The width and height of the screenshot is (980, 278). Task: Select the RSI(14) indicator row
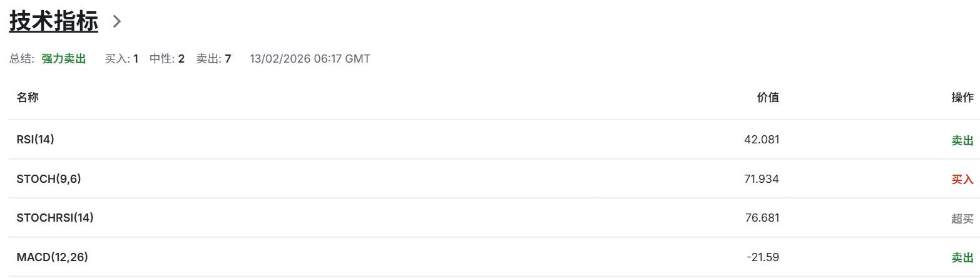click(x=36, y=140)
